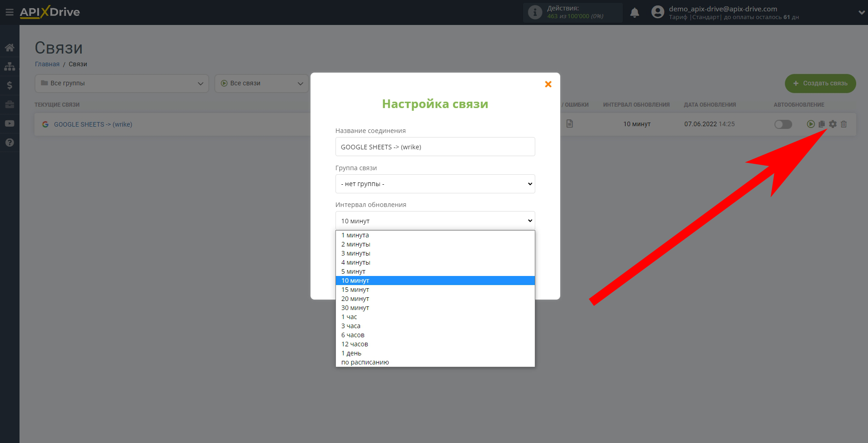Click the Название соединения input field
The height and width of the screenshot is (443, 868).
[435, 147]
